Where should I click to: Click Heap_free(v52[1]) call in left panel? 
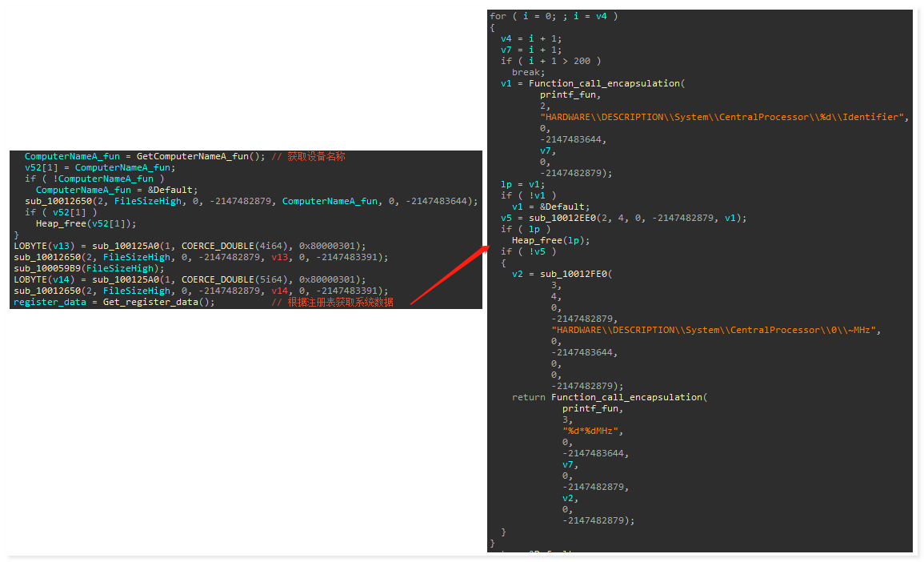86,223
